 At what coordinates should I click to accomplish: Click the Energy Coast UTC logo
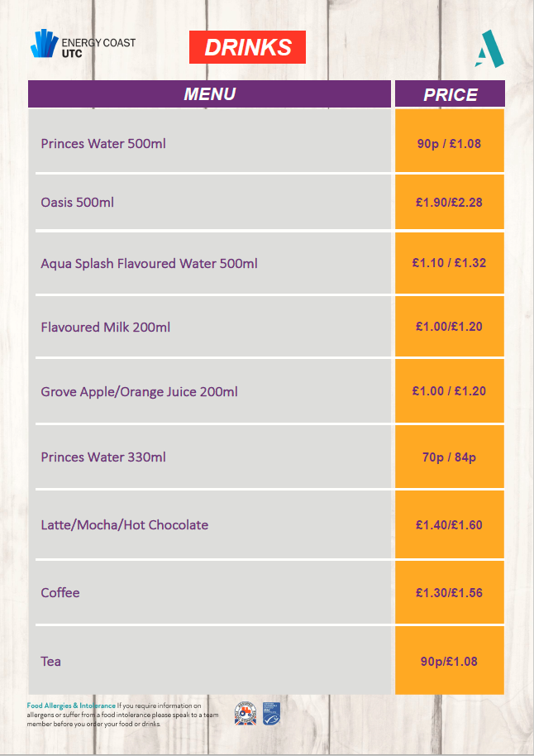coord(83,44)
